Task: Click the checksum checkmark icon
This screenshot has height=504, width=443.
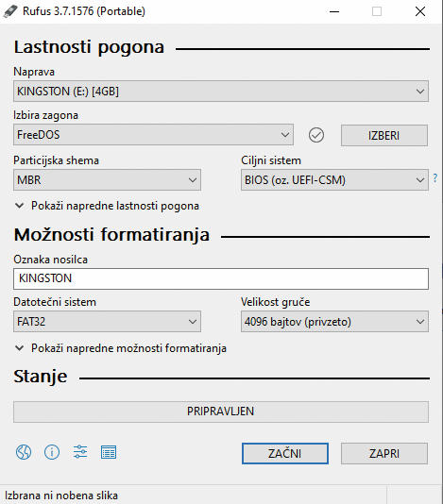Action: click(x=316, y=135)
